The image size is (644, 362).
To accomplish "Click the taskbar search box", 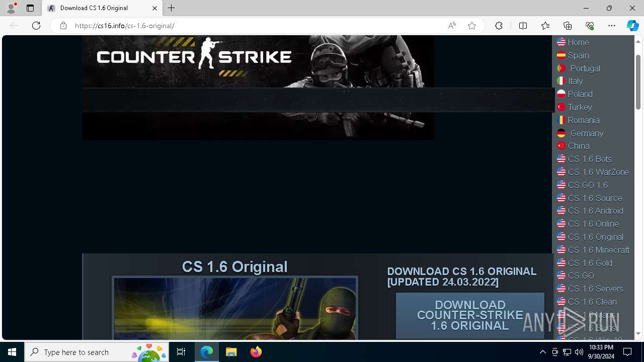I will pos(97,352).
